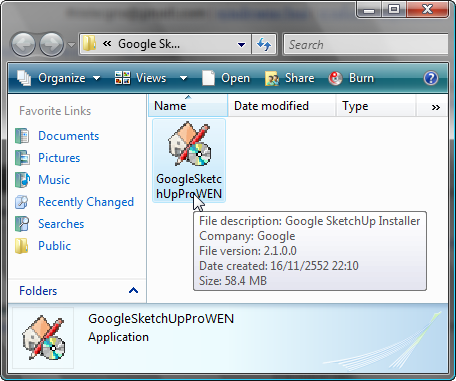Click the Organize toolbar icon
The height and width of the screenshot is (381, 456).
24,78
